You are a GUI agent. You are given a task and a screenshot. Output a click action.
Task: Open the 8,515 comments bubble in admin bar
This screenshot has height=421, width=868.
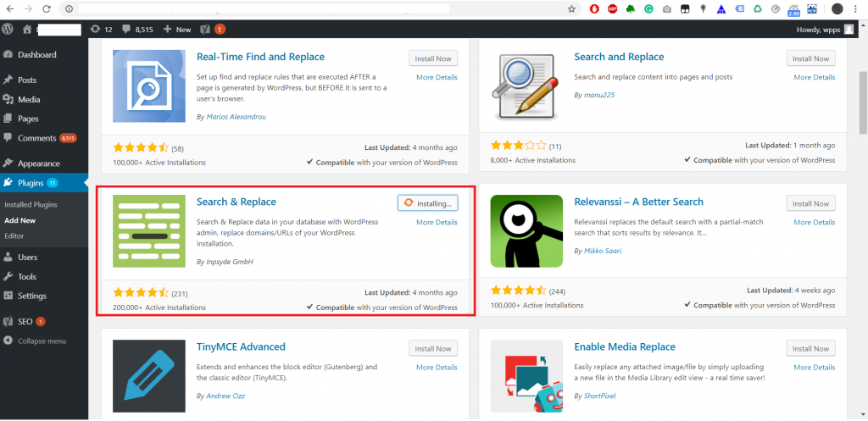point(137,30)
